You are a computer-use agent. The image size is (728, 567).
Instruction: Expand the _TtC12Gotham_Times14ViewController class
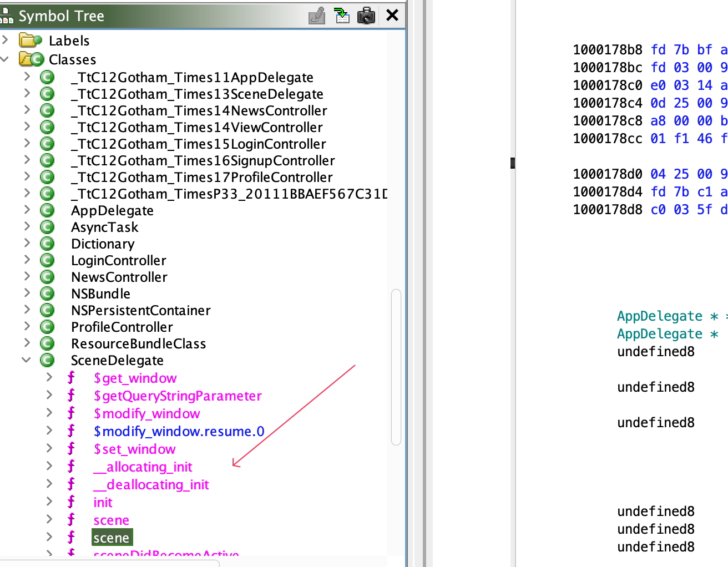[27, 126]
